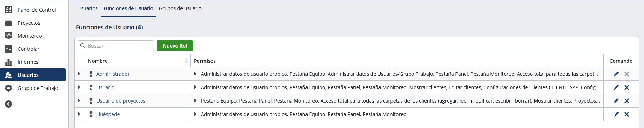Expand permissions list for Usuario role
644x128 pixels.
click(195, 87)
